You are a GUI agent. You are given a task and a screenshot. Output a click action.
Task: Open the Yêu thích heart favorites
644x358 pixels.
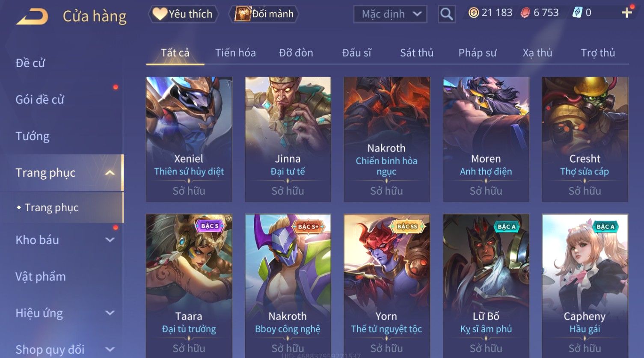[183, 14]
